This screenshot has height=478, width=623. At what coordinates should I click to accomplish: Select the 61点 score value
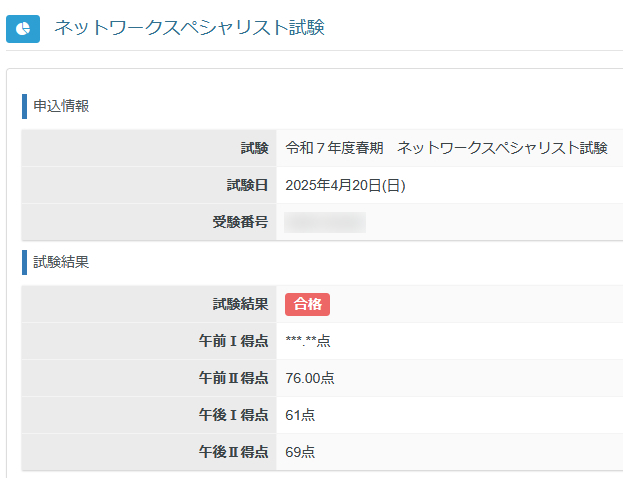coord(300,415)
